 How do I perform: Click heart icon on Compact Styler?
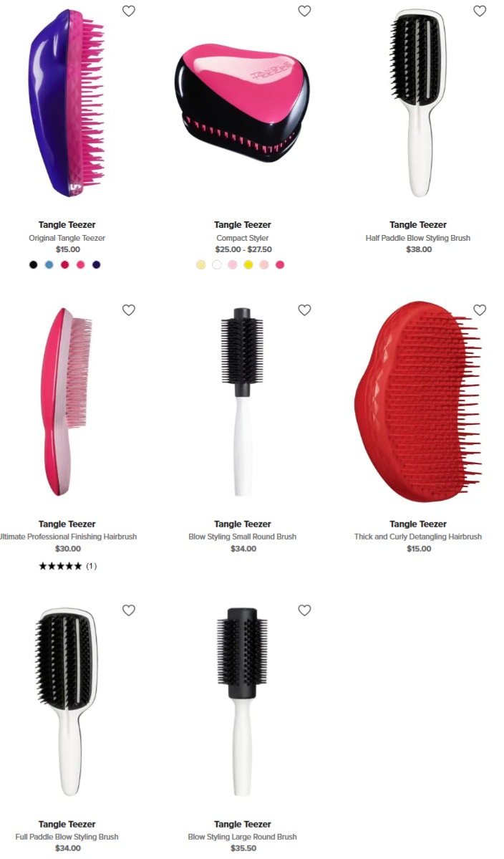tap(304, 11)
